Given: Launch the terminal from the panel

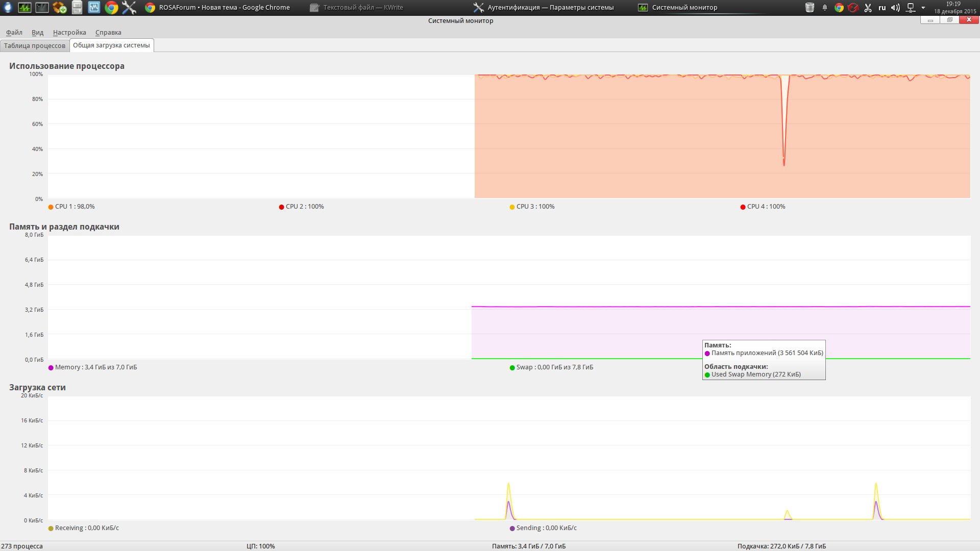Looking at the screenshot, I should pos(42,7).
